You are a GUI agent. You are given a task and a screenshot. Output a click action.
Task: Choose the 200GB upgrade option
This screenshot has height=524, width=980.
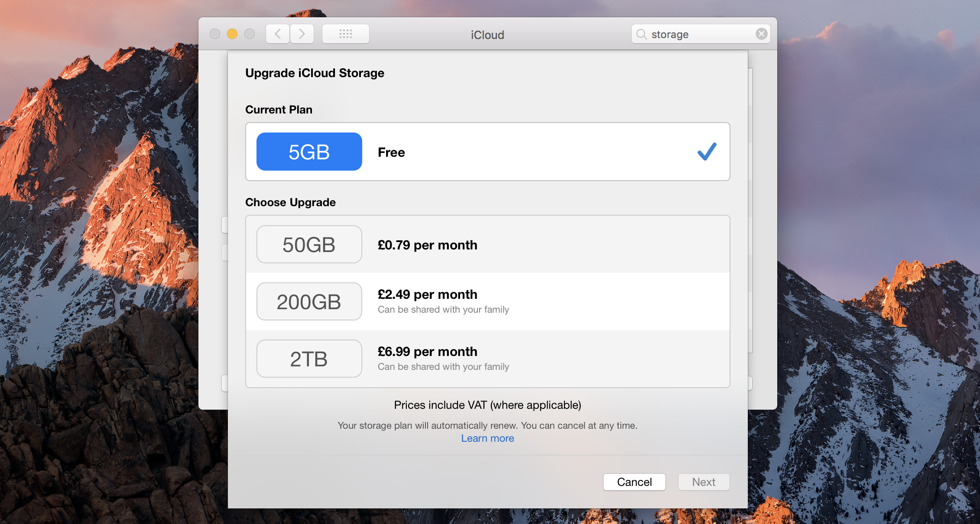[x=488, y=301]
